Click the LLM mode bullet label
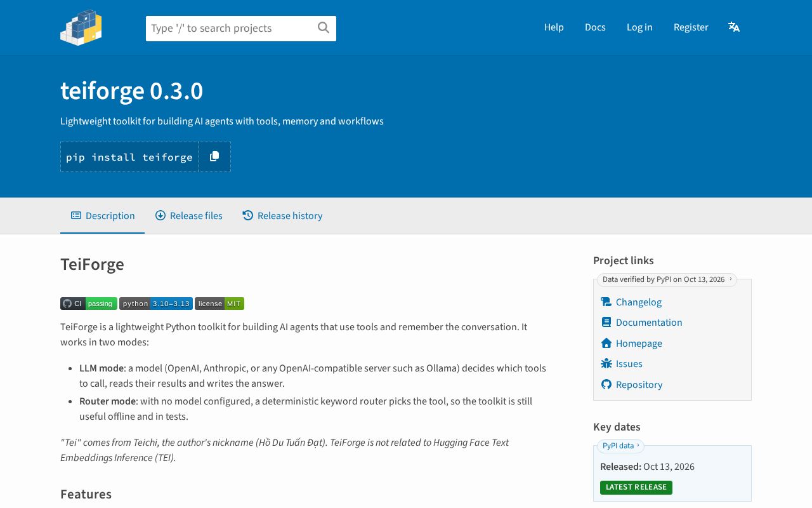812x508 pixels. (101, 368)
